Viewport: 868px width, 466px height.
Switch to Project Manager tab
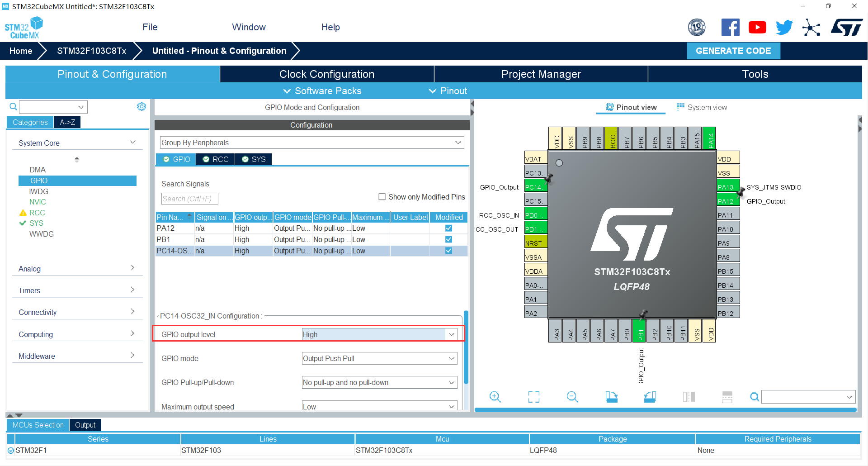pyautogui.click(x=541, y=74)
